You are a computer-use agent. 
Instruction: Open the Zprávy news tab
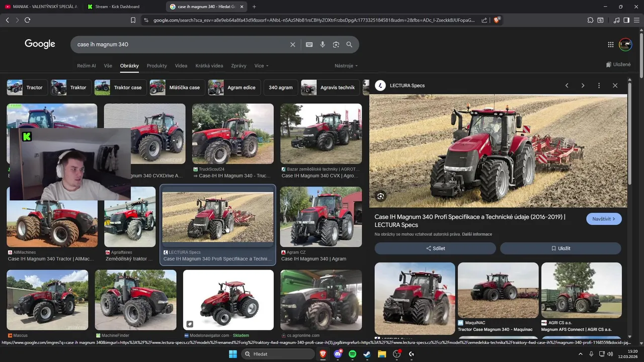point(238,66)
